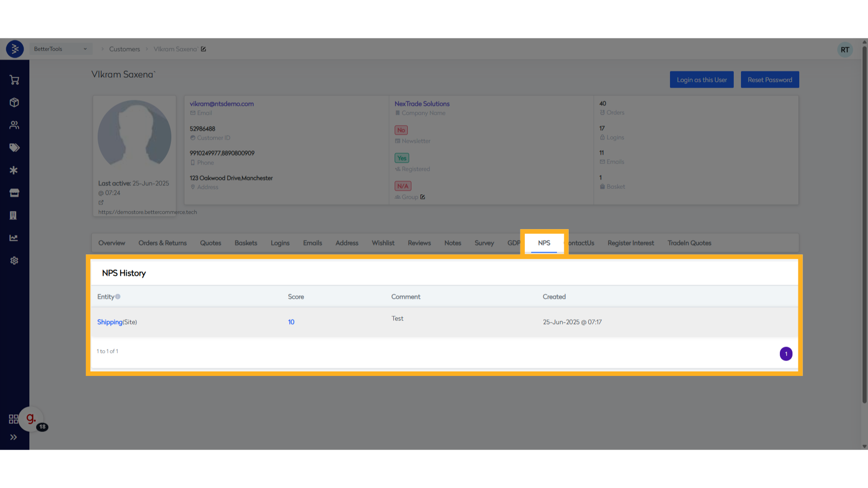Expand the sidebar with double chevron
The image size is (868, 488).
[x=14, y=437]
